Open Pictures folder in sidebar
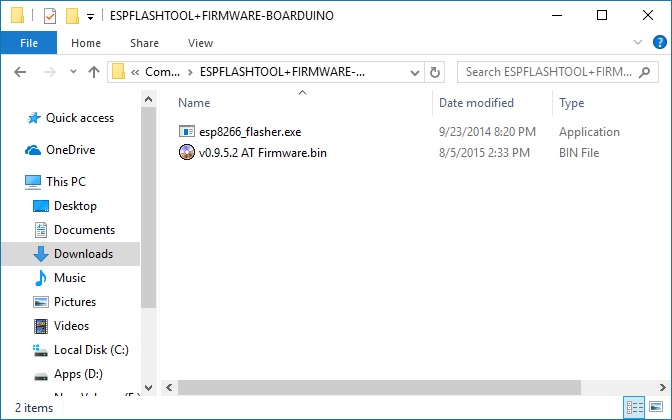The height and width of the screenshot is (420, 672). [x=75, y=302]
